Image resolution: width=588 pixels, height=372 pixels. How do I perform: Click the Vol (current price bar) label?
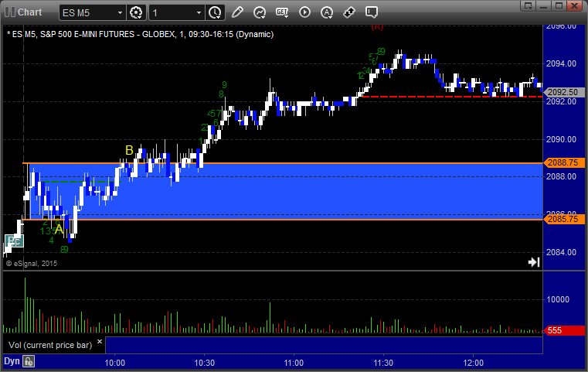click(x=50, y=345)
